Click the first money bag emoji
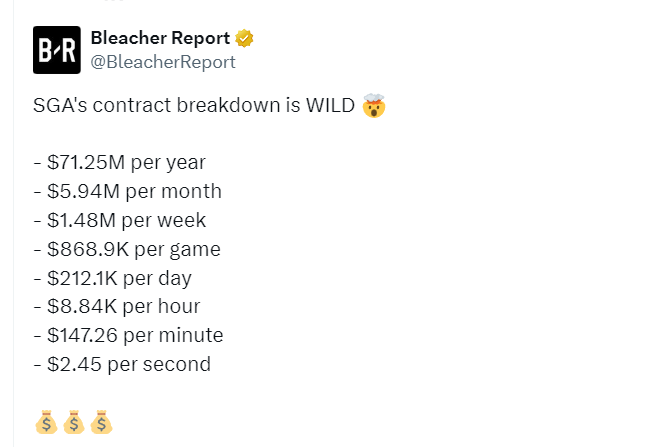671x447 pixels. 46,422
